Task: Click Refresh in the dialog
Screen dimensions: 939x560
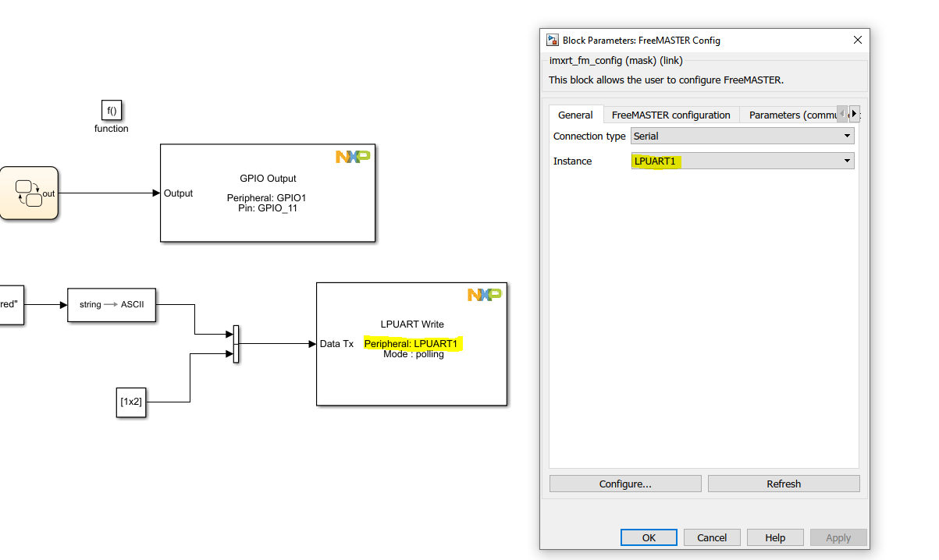Action: [783, 484]
